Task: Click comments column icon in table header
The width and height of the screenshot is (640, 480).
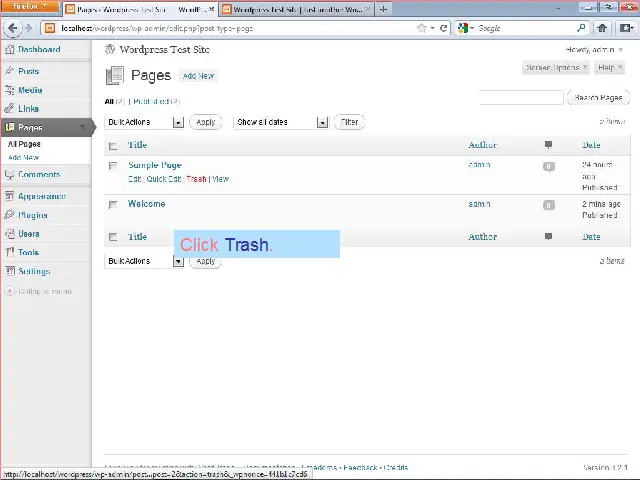Action: pos(548,144)
